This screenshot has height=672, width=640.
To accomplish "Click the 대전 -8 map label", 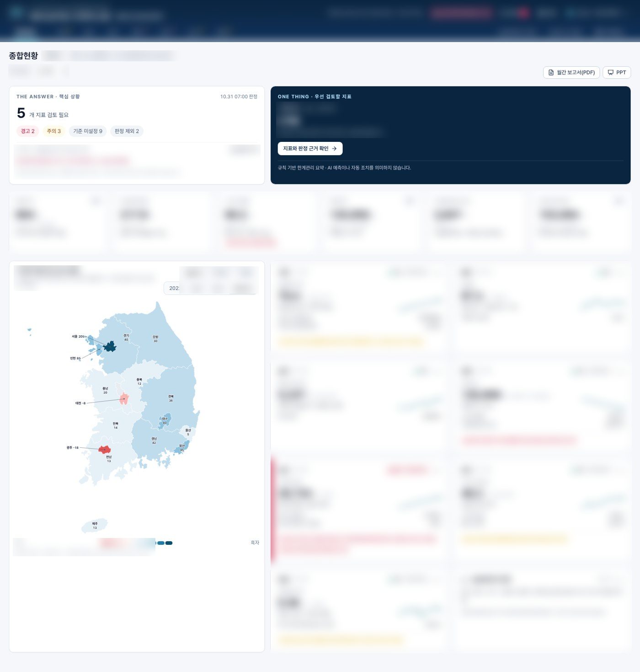I will pos(80,403).
